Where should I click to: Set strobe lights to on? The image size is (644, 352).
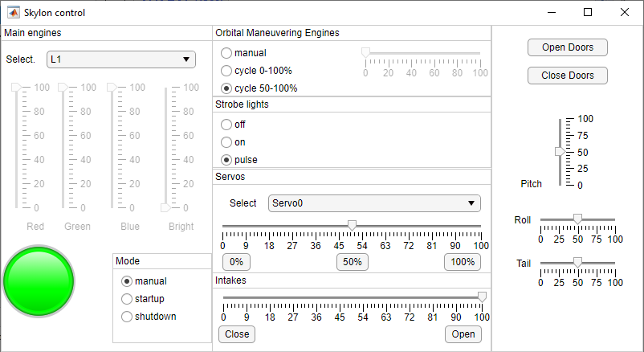pos(226,142)
